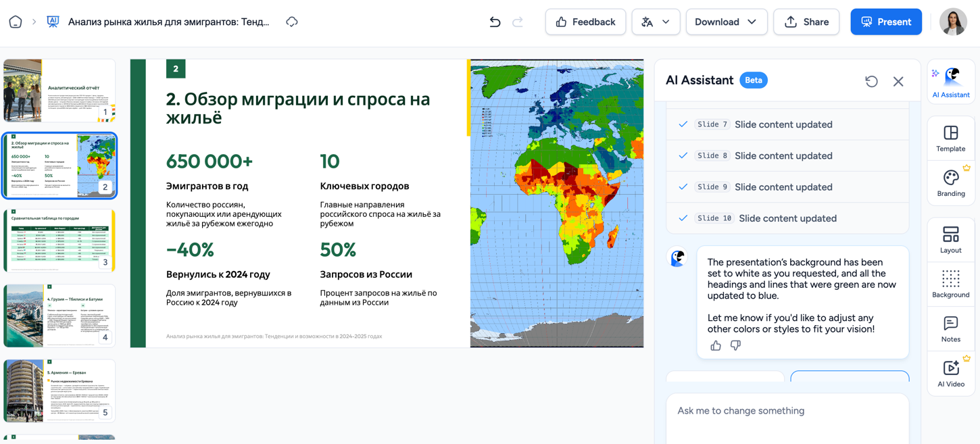The image size is (980, 444).
Task: Open the Template panel
Action: click(951, 138)
